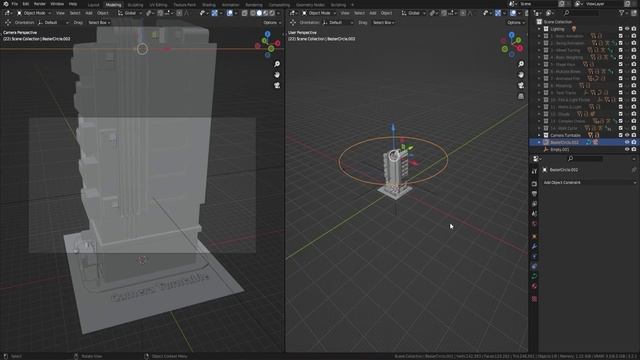
Task: Toggle camera view icon in left viewport
Action: click(x=277, y=85)
